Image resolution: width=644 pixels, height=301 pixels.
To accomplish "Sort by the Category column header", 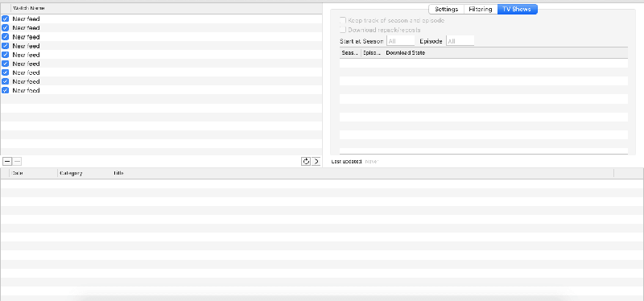I will [x=71, y=173].
